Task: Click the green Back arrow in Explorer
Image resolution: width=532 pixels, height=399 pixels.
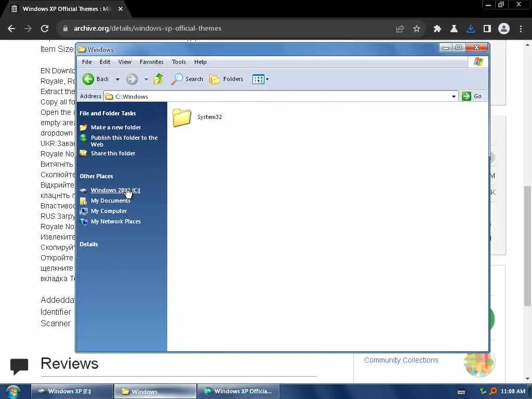Action: point(88,79)
